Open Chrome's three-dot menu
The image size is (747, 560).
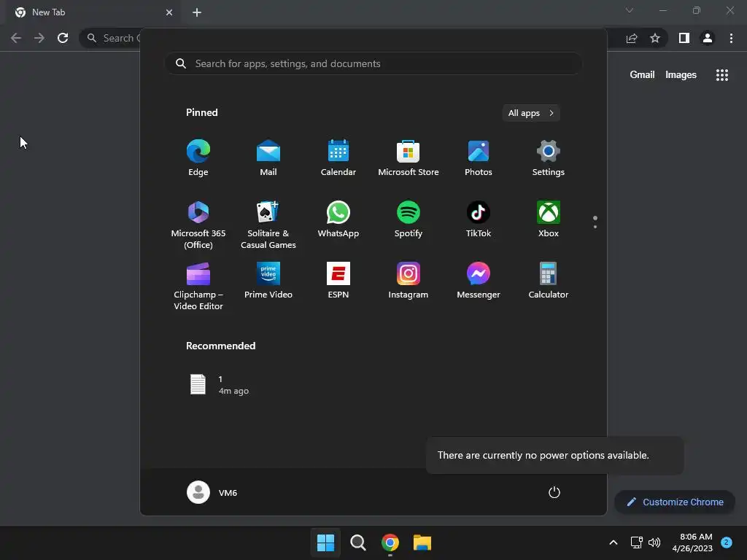tap(731, 38)
